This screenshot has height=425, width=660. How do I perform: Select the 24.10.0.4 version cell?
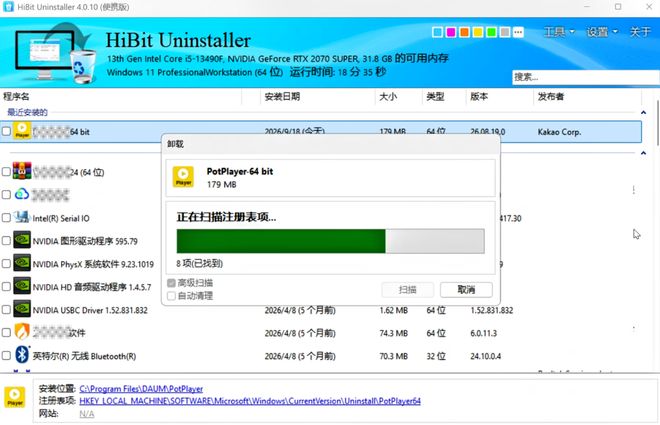486,356
